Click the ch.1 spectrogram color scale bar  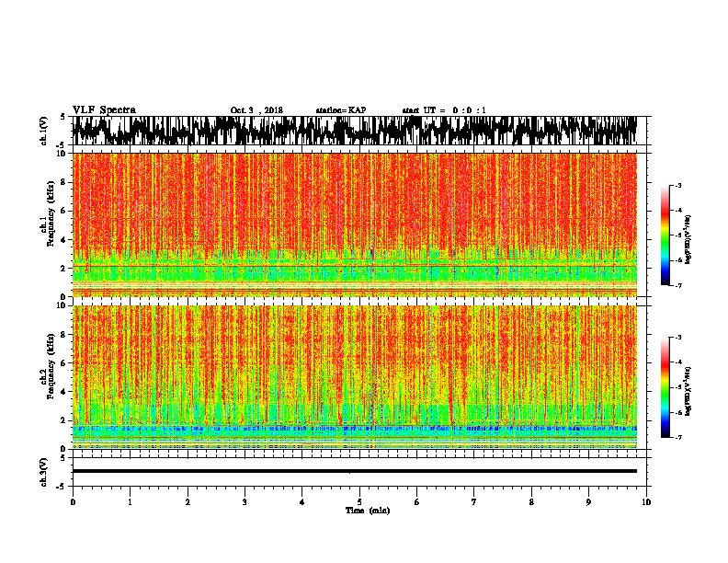[665, 236]
